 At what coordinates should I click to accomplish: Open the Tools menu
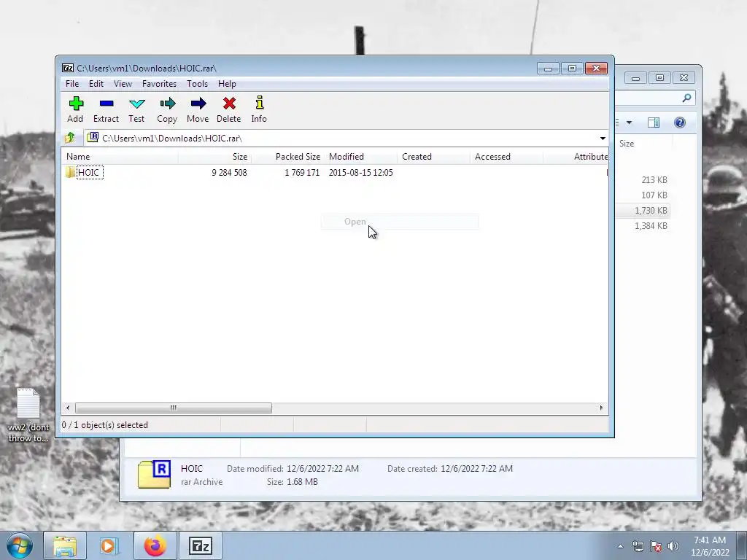click(197, 84)
